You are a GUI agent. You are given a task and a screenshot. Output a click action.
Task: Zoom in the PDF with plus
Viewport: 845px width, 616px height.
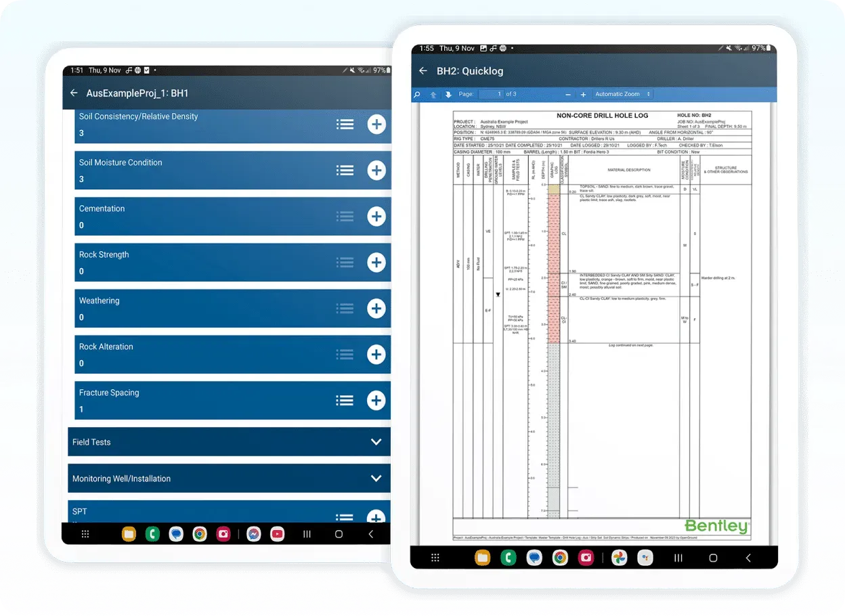click(583, 95)
